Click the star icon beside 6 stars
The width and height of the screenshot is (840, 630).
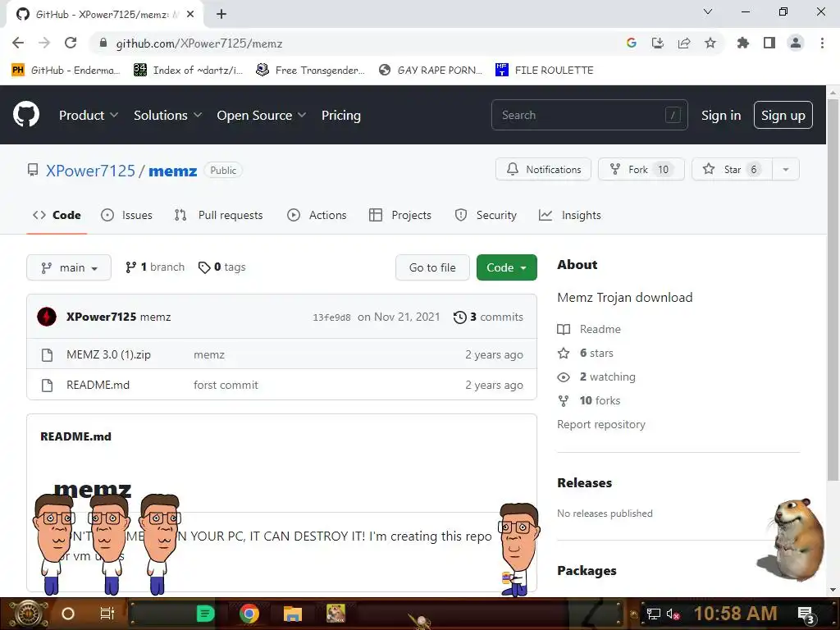pos(564,353)
